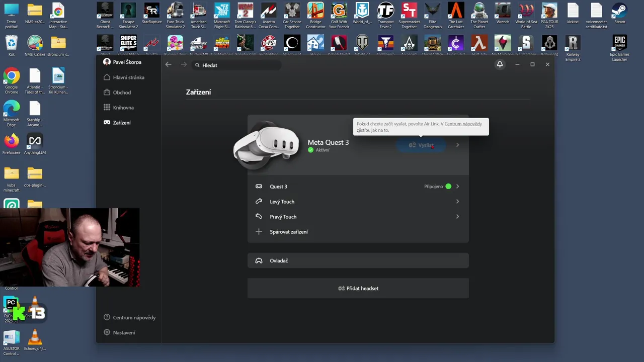Expand the Meta Quest 3 header chevron
Viewport: 644px width, 362px height.
(457, 145)
